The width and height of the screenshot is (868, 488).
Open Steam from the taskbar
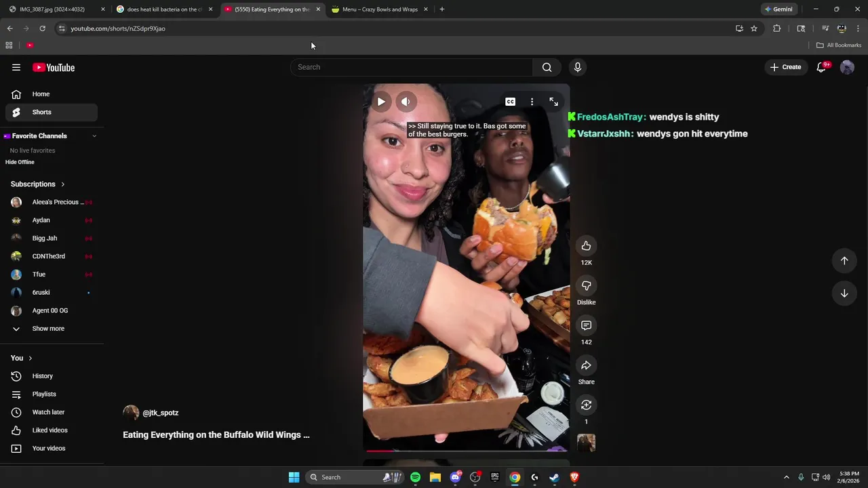[x=555, y=477]
